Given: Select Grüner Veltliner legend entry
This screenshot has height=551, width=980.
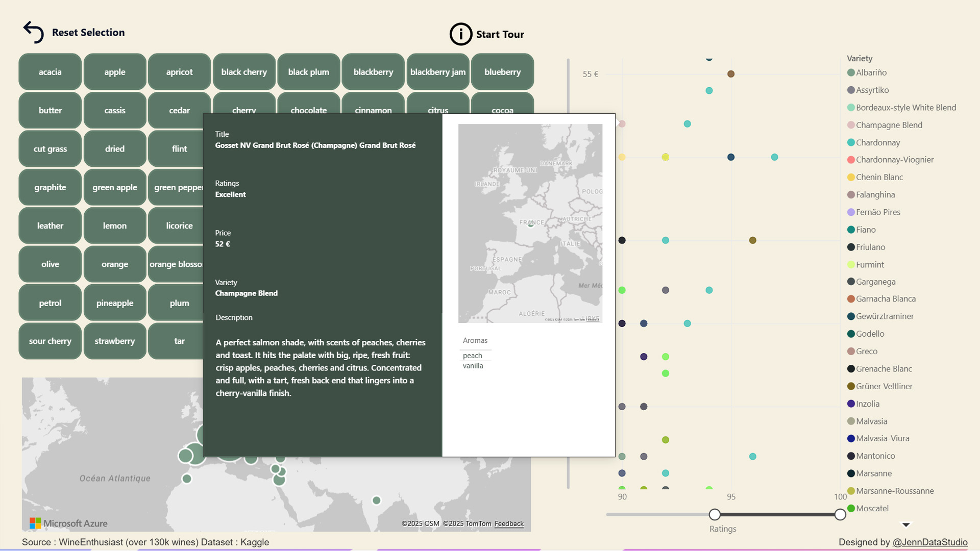Looking at the screenshot, I should 880,386.
